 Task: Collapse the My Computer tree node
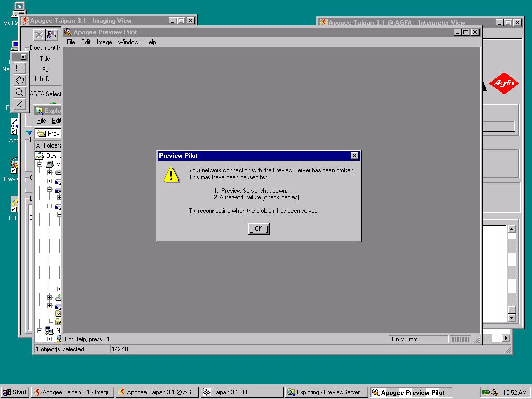39,164
